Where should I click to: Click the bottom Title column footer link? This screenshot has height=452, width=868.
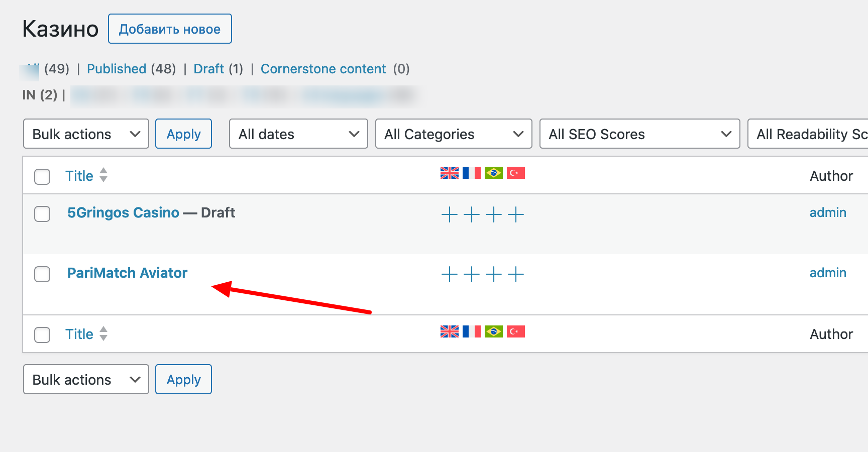[x=79, y=334]
